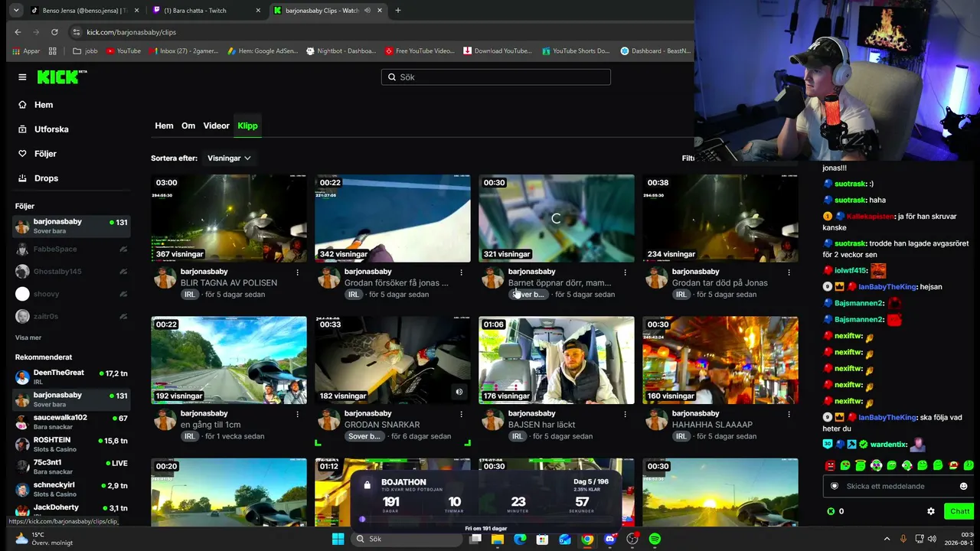Image resolution: width=980 pixels, height=551 pixels.
Task: Open the Utforska browse page
Action: coord(51,129)
